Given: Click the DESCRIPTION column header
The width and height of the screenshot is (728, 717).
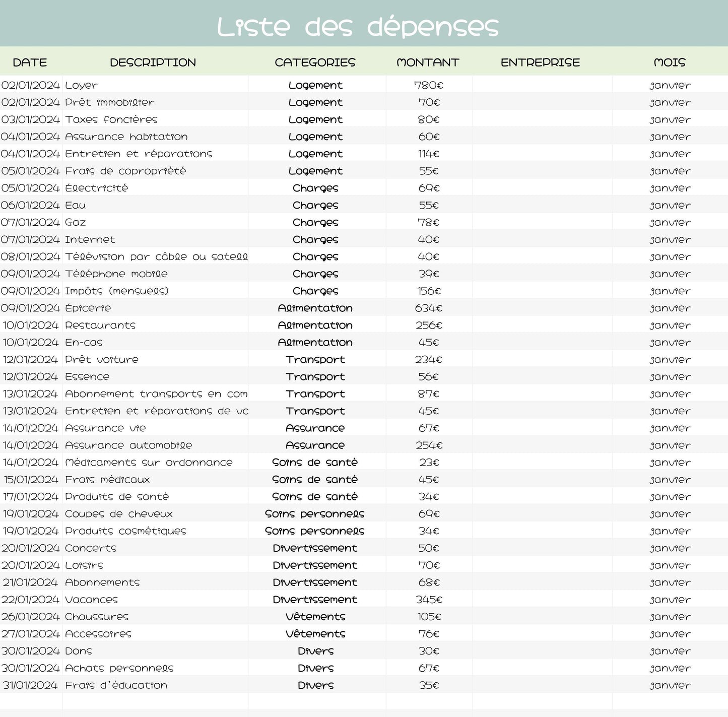Looking at the screenshot, I should click(153, 62).
